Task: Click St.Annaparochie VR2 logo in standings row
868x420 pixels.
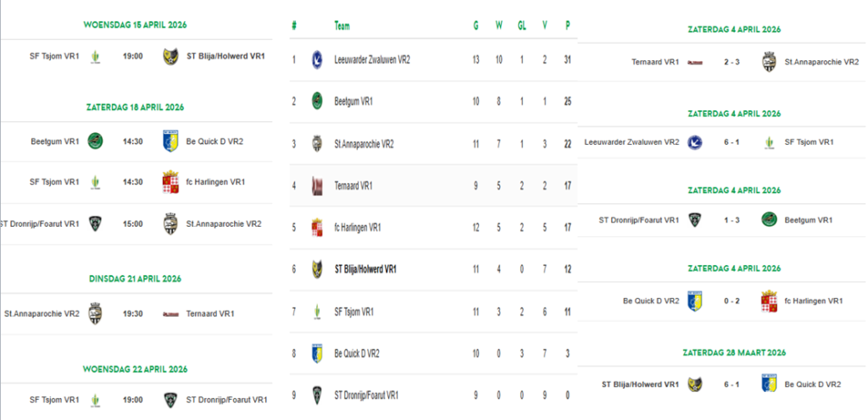Action: [x=317, y=143]
